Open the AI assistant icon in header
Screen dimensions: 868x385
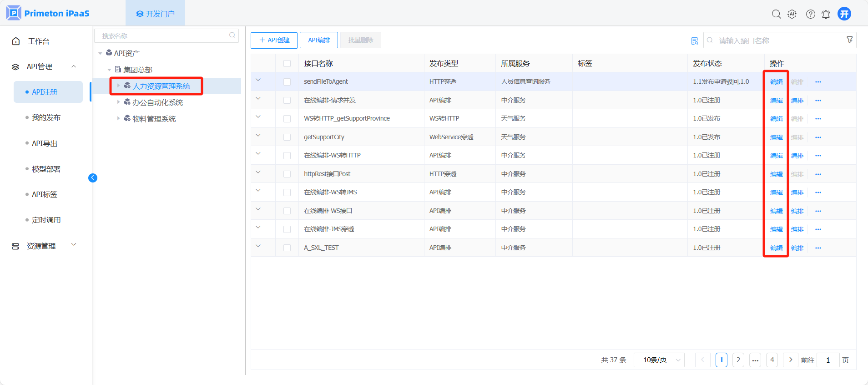(792, 14)
